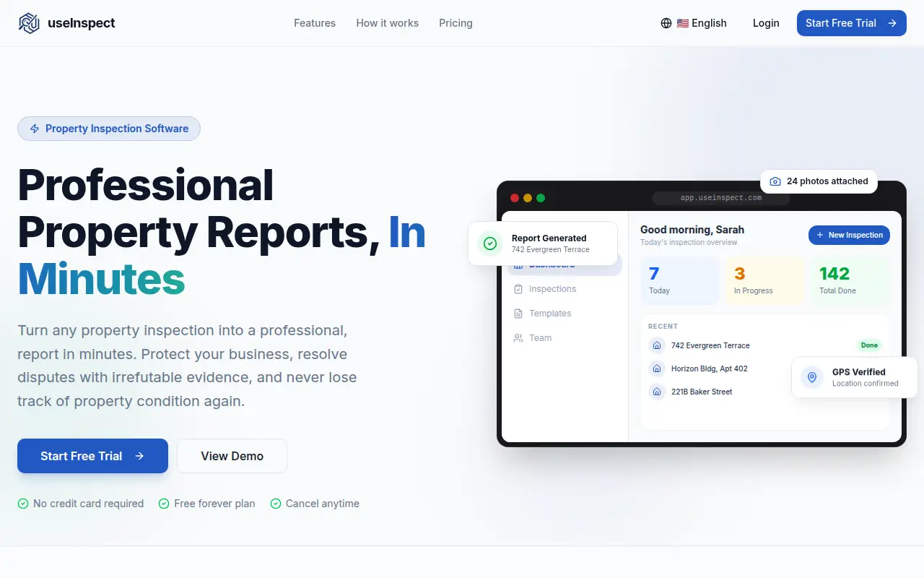Click the camera icon on photos badge
This screenshot has width=924, height=578.
coord(775,181)
